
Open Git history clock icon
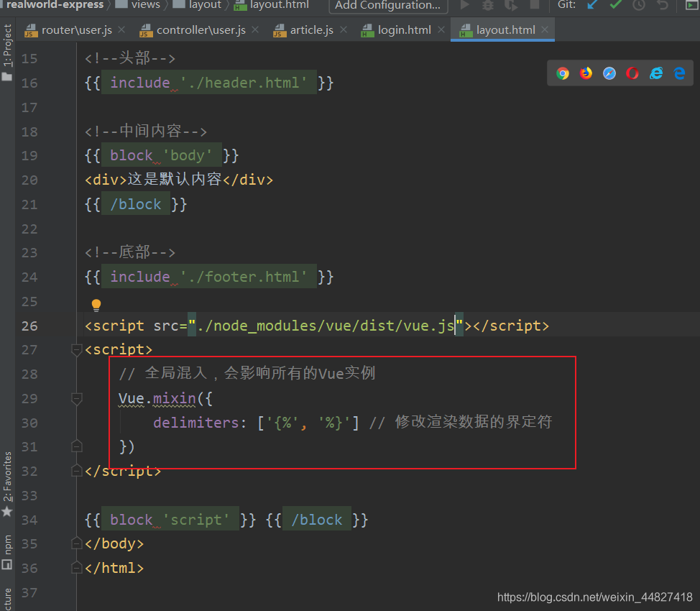[639, 5]
